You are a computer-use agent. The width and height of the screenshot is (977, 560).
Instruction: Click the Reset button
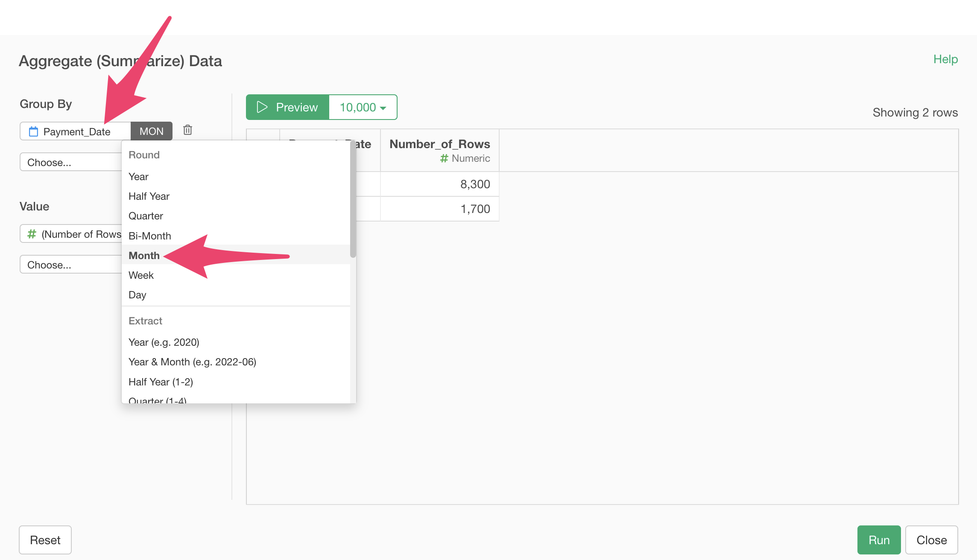(45, 540)
